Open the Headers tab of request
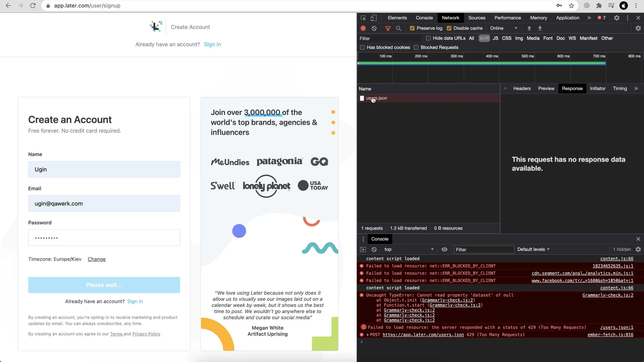644x362 pixels. click(522, 89)
